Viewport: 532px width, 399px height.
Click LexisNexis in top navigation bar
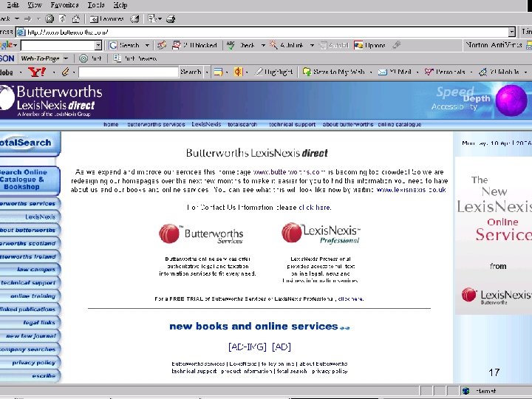[x=206, y=125]
